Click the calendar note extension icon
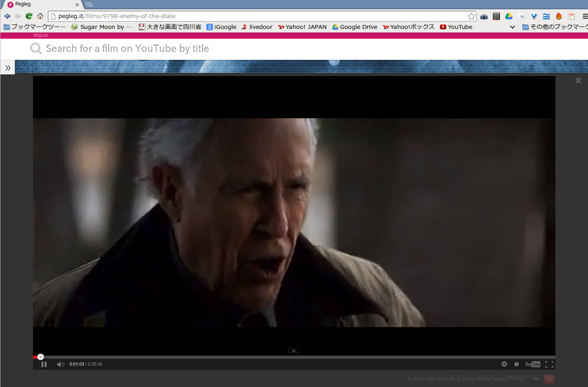Screen dimensions: 588x387 (x=571, y=16)
